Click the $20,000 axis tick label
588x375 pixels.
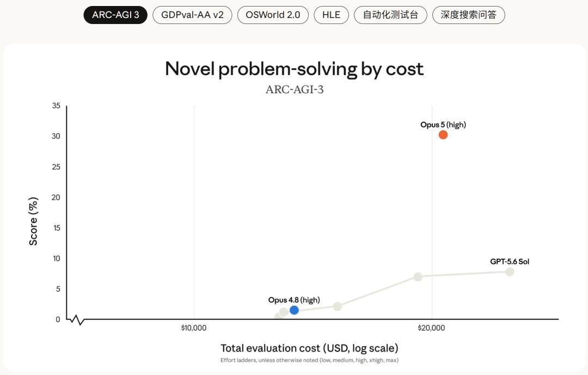click(431, 328)
